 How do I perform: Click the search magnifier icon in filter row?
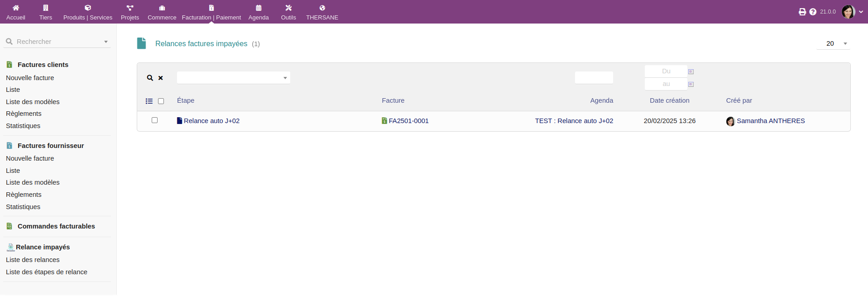pyautogui.click(x=150, y=78)
